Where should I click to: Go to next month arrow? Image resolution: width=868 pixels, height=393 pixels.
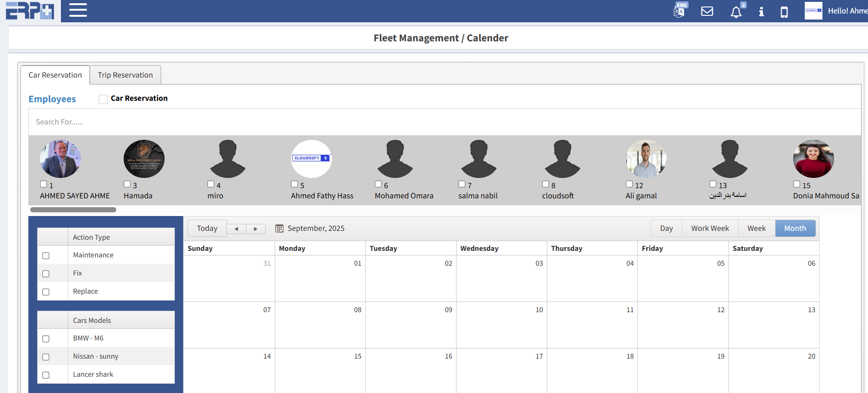tap(255, 229)
